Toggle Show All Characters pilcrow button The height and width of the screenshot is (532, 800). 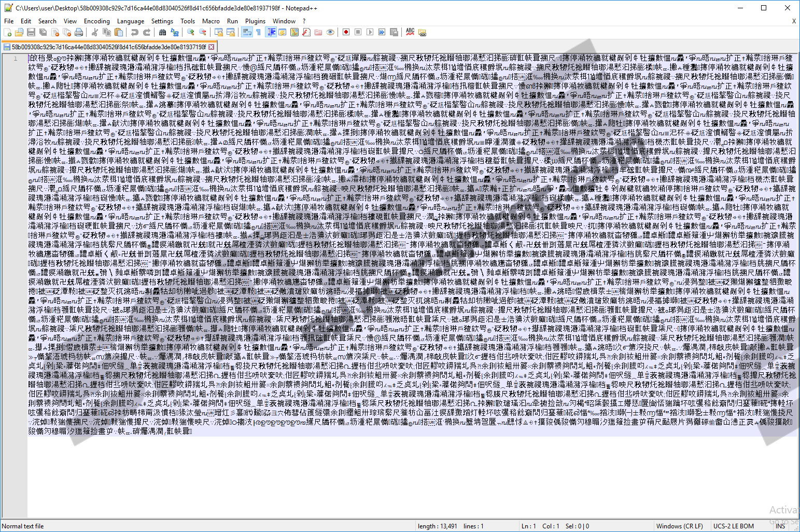tap(258, 32)
